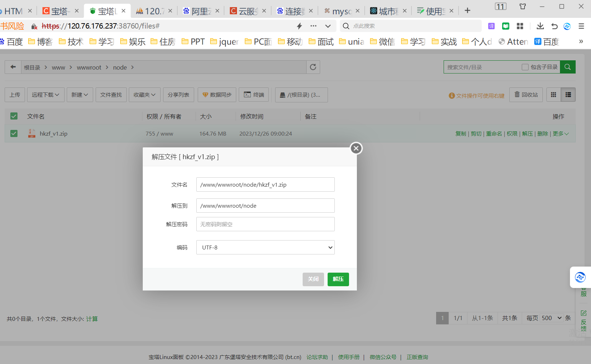Open 论坛求助 footer link
Screen dimensions: 591x364
tap(317, 357)
